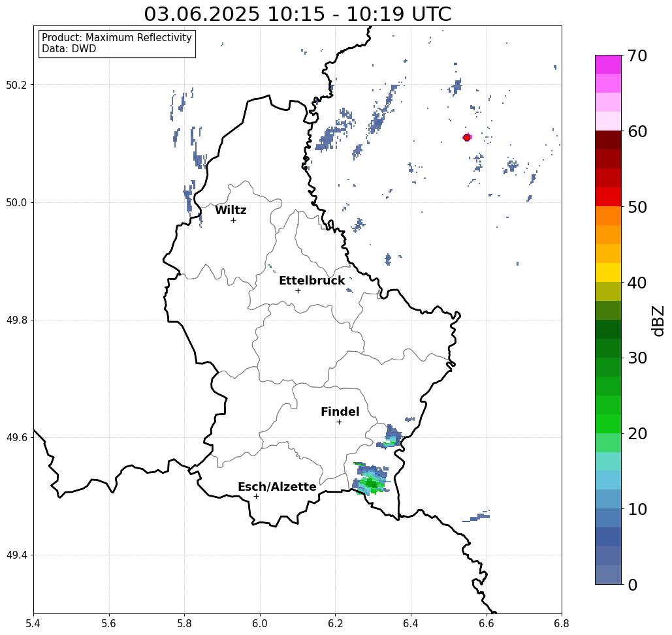Click the dBZ colorbar axis label
The width and height of the screenshot is (672, 635).
tap(658, 321)
